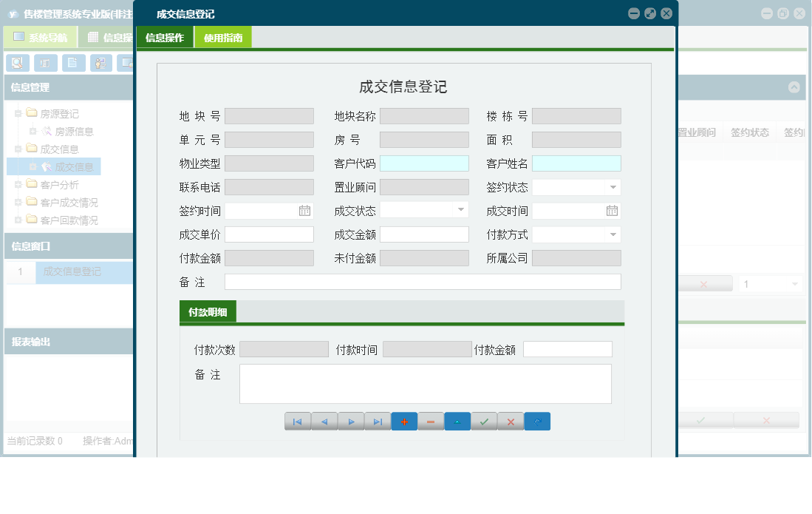Open the calendar picker for 签约时间

(x=305, y=211)
